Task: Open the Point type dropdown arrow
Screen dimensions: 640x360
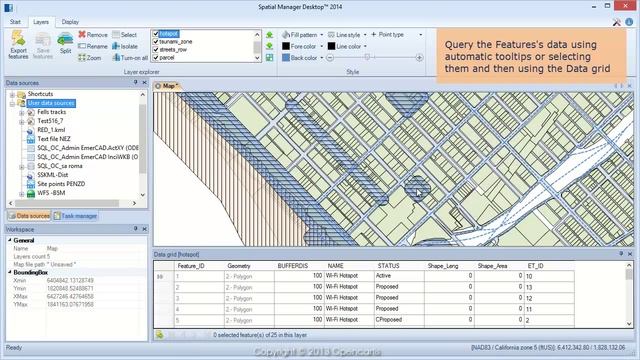Action: 421,35
